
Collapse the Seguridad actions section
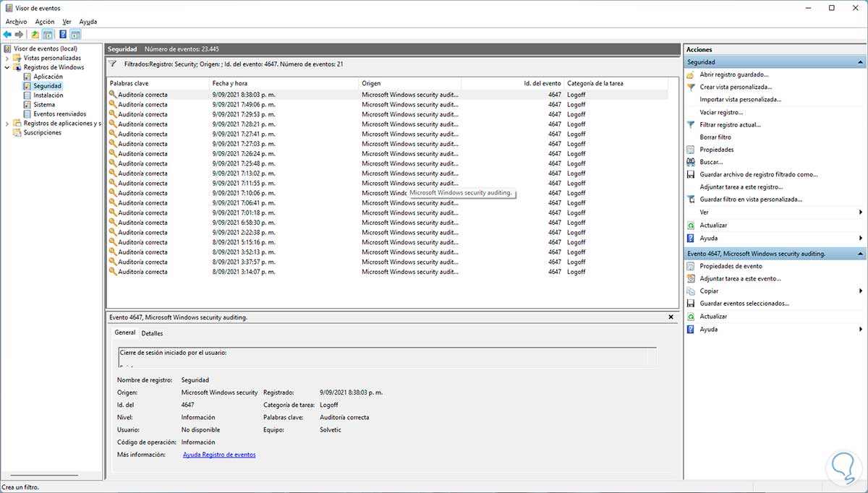(860, 63)
